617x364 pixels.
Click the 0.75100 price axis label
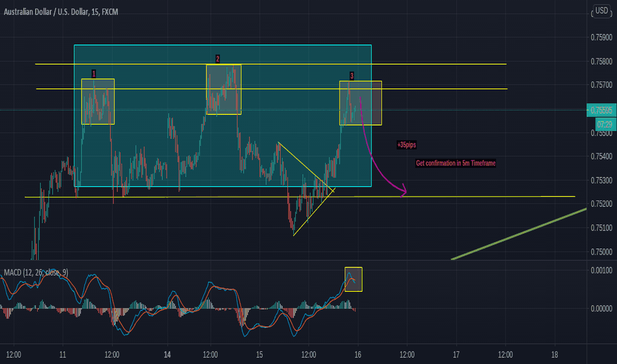(601, 228)
